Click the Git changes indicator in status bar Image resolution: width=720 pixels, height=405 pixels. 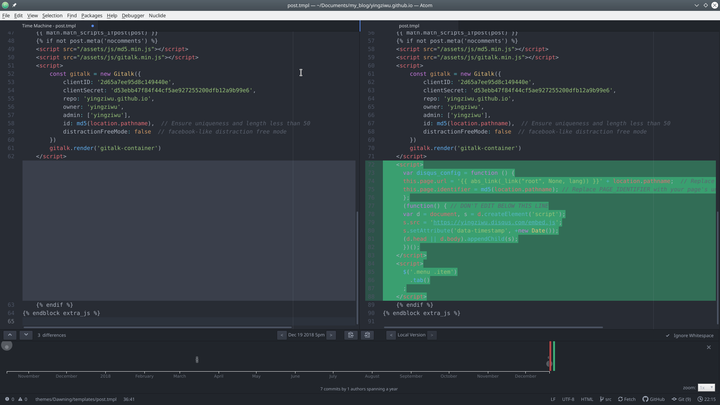click(x=684, y=399)
